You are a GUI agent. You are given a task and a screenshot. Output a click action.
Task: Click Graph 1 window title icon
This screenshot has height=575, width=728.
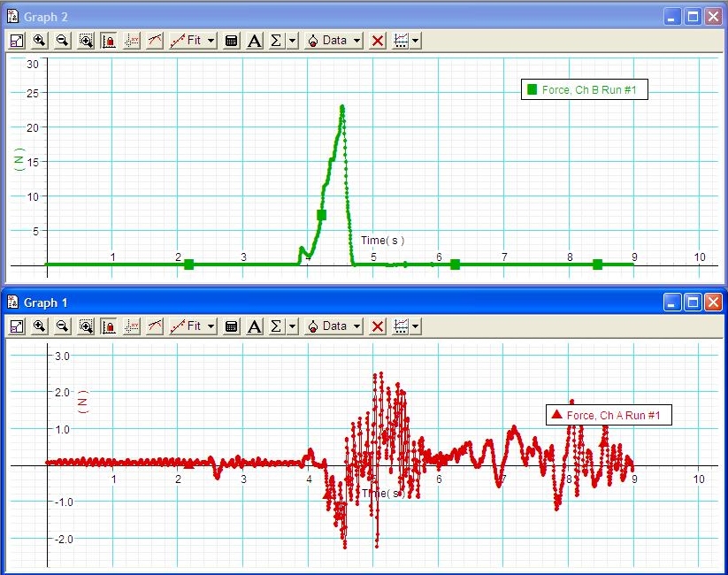(x=13, y=302)
